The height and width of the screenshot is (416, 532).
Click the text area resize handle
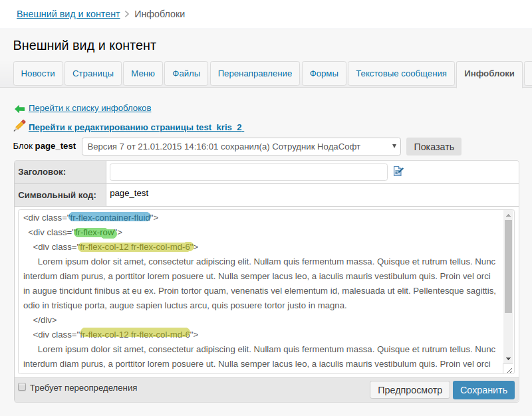coord(509,369)
